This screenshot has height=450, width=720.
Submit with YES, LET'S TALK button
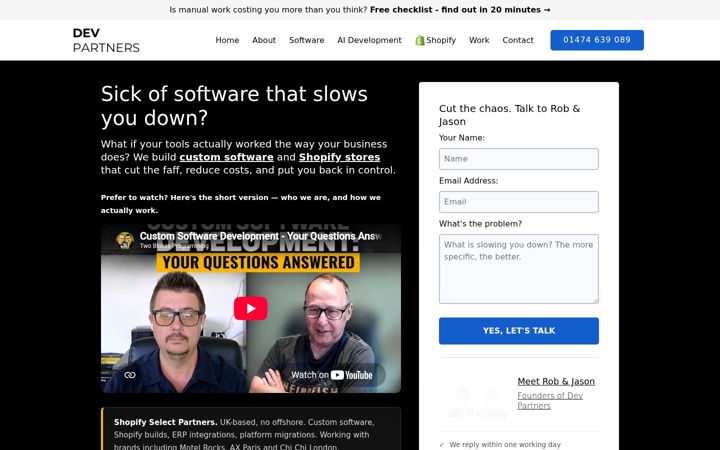point(519,331)
